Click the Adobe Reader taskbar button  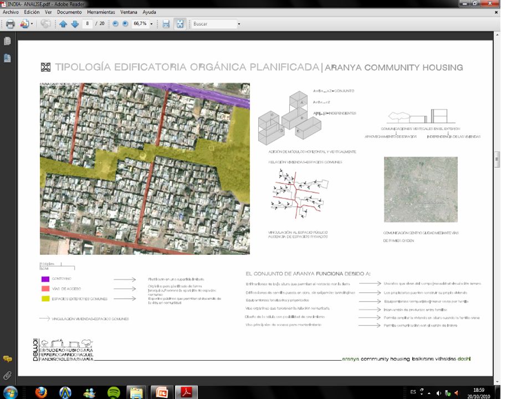186,392
